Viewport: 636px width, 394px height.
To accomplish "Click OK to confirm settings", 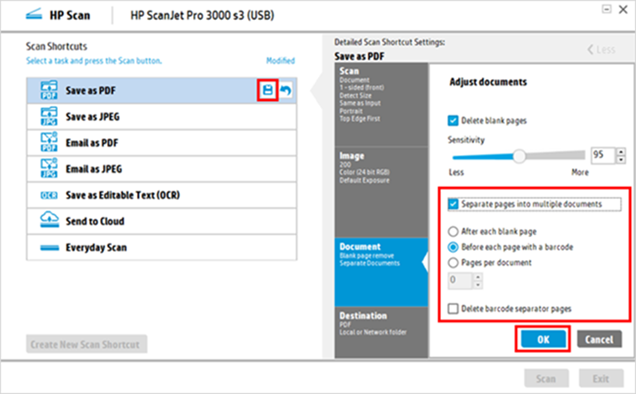I will click(543, 339).
